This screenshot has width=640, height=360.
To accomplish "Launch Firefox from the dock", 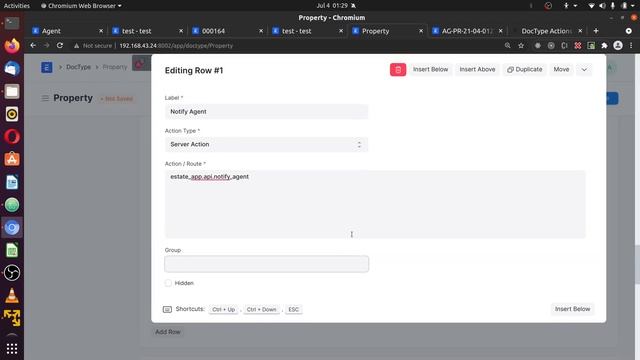I will [12, 46].
